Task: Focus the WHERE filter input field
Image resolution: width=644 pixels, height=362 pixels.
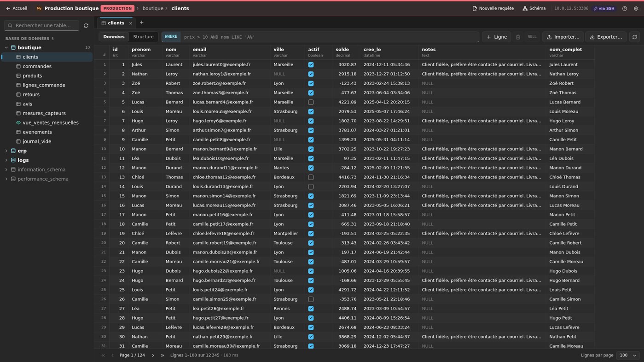Action: point(329,37)
